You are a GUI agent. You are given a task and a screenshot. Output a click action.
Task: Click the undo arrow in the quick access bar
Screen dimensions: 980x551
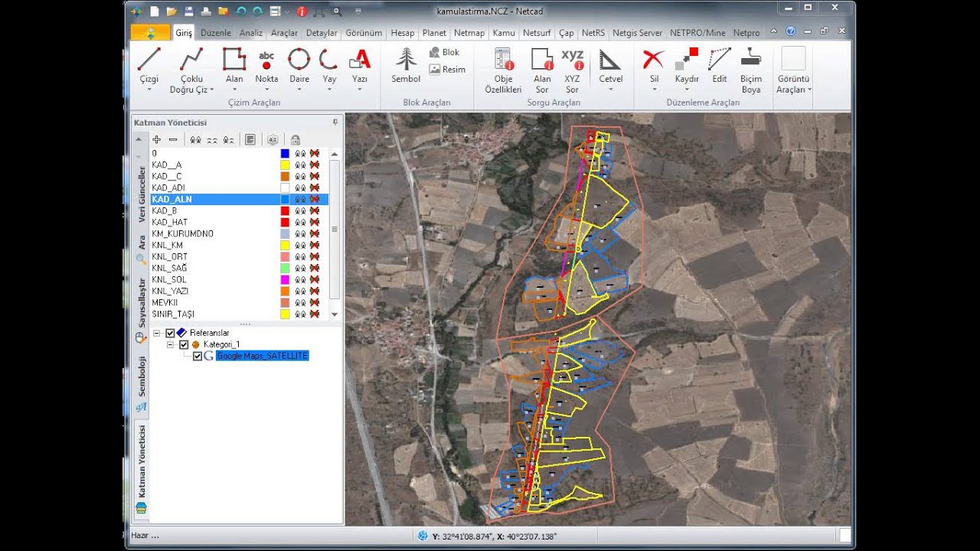click(x=241, y=11)
